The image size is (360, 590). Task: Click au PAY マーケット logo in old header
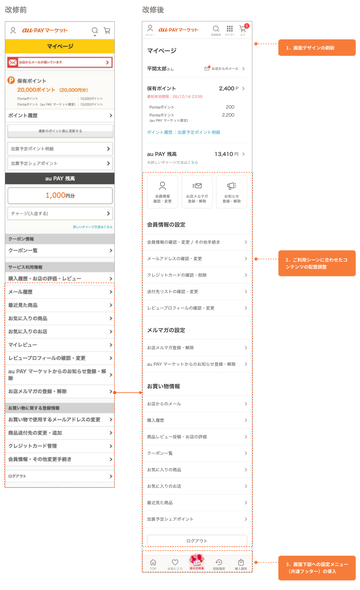tap(45, 30)
